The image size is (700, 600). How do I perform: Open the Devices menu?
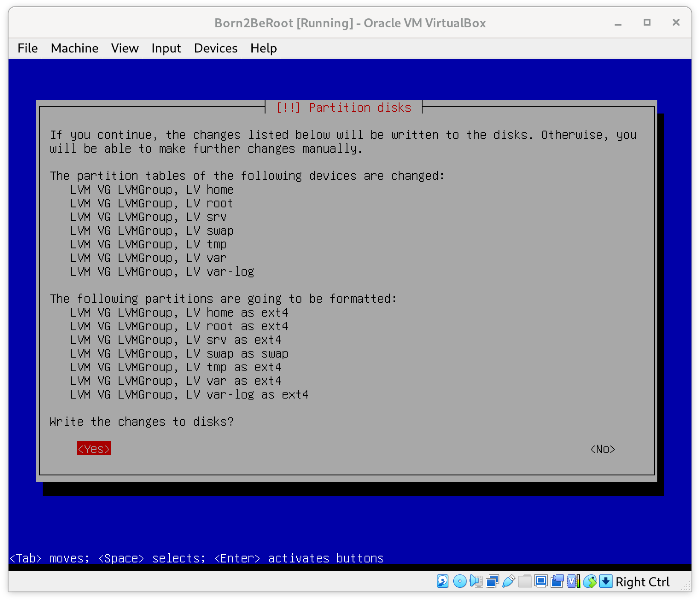216,48
